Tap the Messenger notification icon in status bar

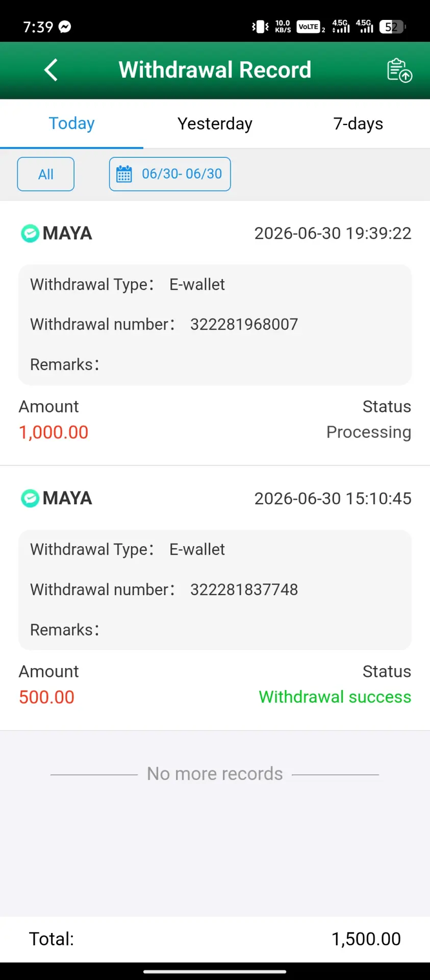[x=65, y=27]
